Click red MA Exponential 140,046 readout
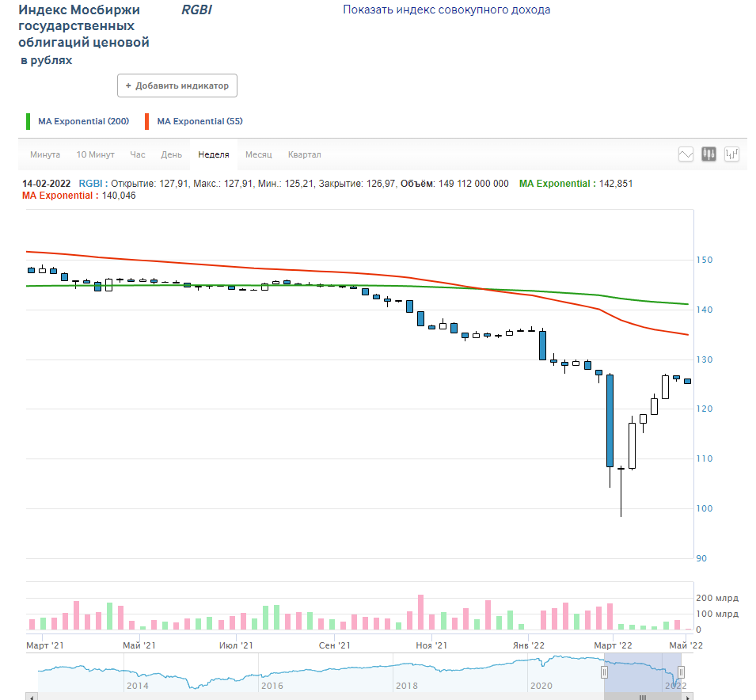 [79, 196]
